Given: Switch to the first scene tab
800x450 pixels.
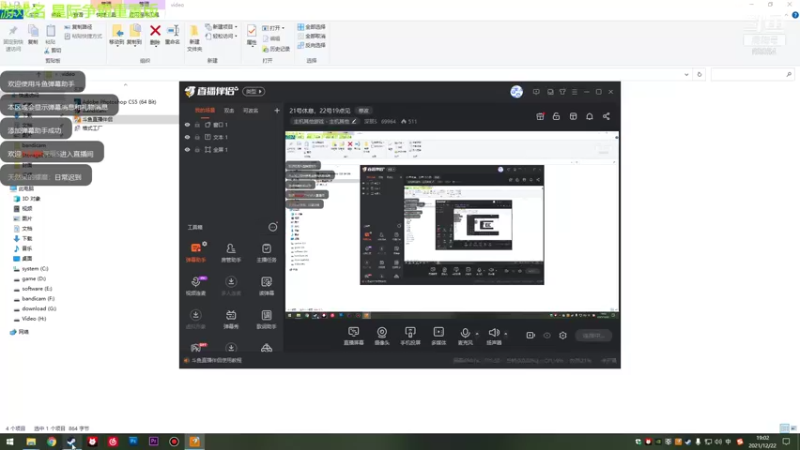Looking at the screenshot, I should click(x=205, y=110).
